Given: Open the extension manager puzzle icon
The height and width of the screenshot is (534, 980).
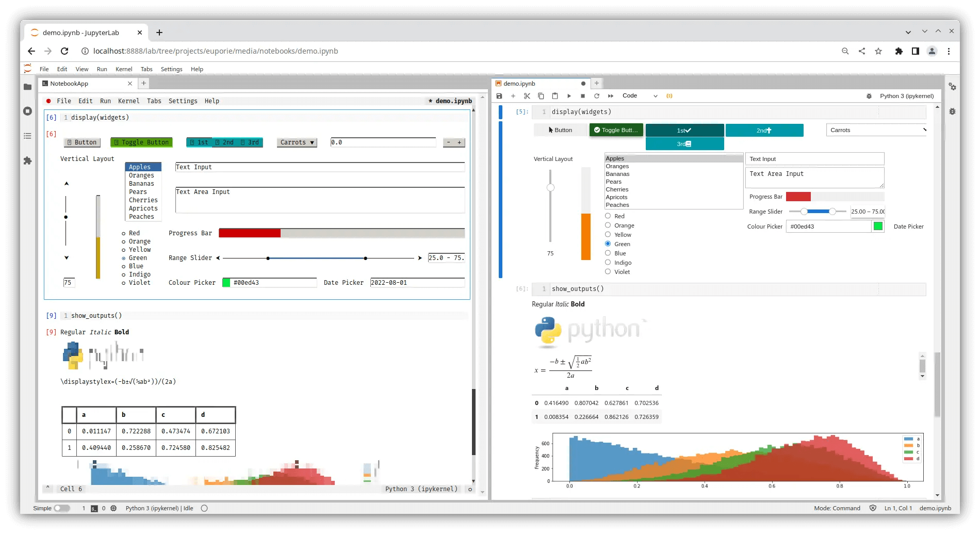Looking at the screenshot, I should pos(28,161).
